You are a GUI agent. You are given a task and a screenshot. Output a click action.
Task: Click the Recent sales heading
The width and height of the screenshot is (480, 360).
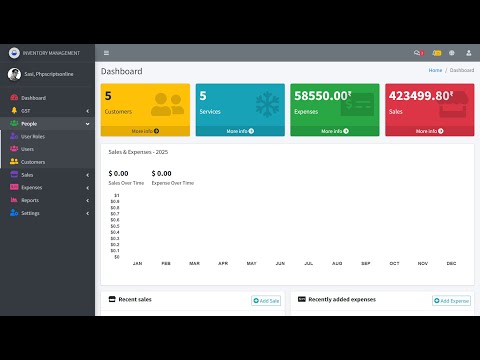135,299
